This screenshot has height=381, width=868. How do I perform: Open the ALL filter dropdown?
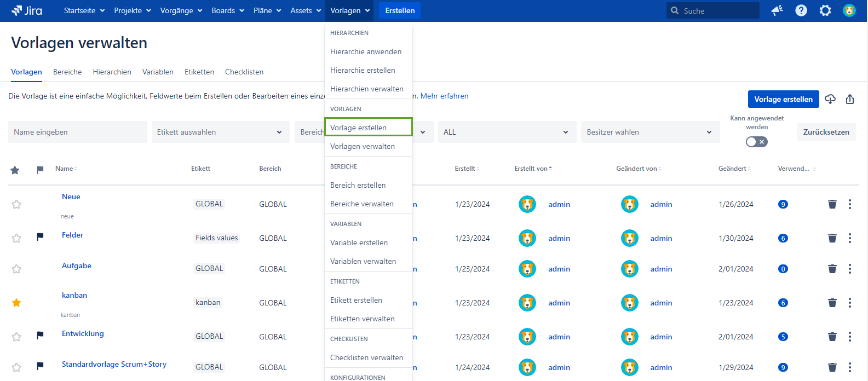pyautogui.click(x=507, y=132)
